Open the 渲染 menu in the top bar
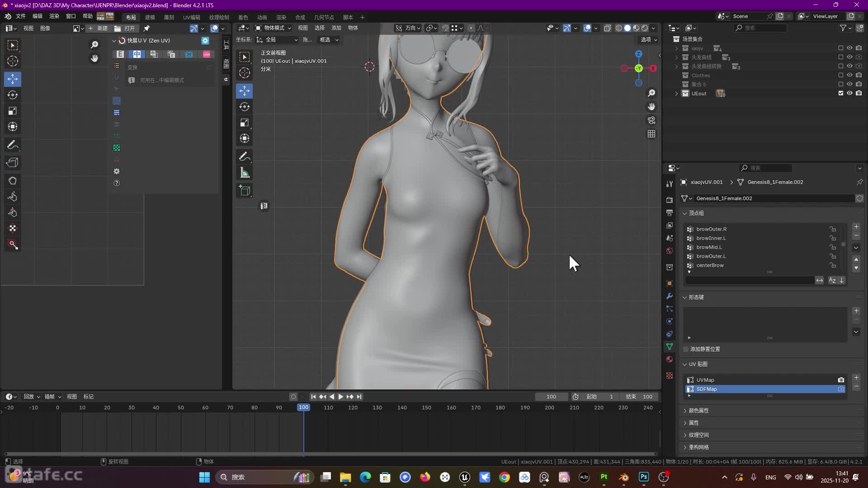Viewport: 868px width, 488px height. (54, 17)
